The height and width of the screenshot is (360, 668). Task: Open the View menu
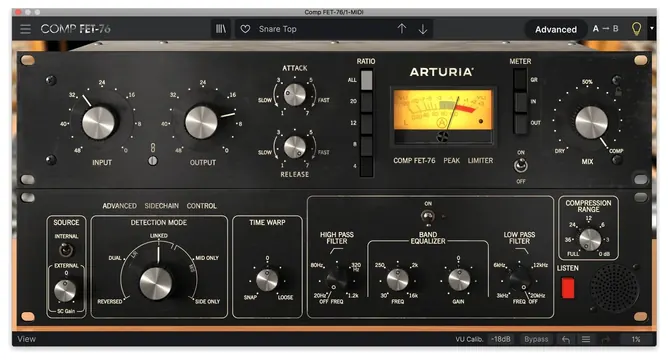click(x=26, y=339)
